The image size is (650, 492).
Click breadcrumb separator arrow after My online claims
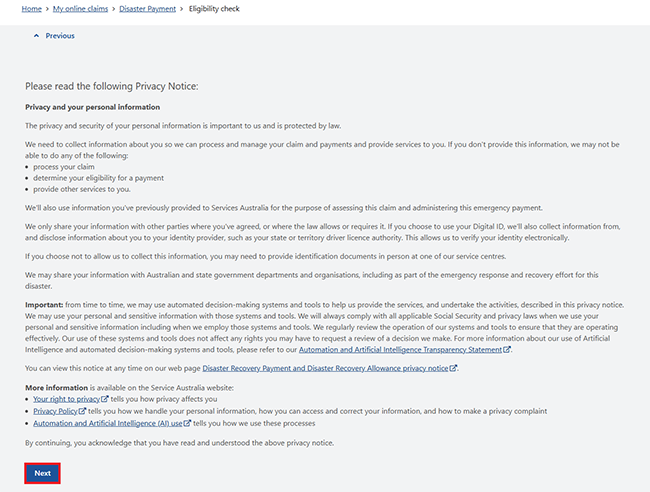[114, 9]
